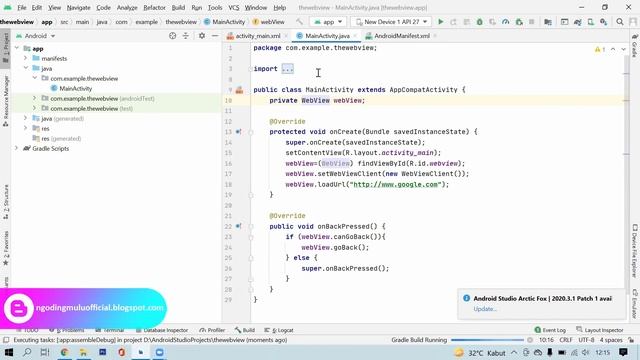Open the Profile app gauge icon
Screen dimensions: 640x360
[x=506, y=22]
